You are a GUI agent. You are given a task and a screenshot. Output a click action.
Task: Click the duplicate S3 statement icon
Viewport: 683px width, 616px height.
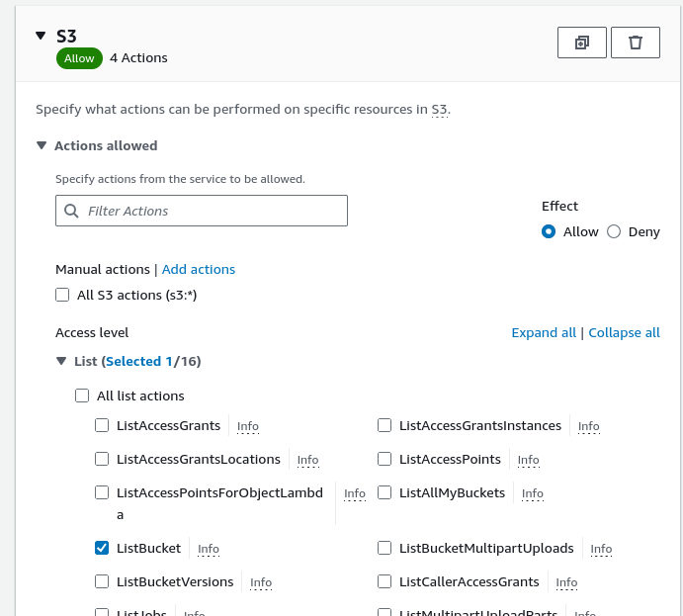tap(582, 43)
